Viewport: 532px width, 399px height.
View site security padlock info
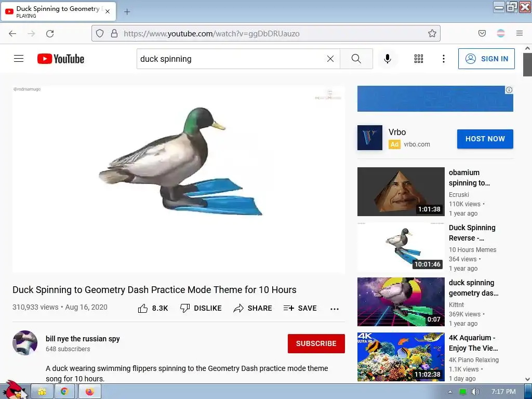pyautogui.click(x=114, y=33)
